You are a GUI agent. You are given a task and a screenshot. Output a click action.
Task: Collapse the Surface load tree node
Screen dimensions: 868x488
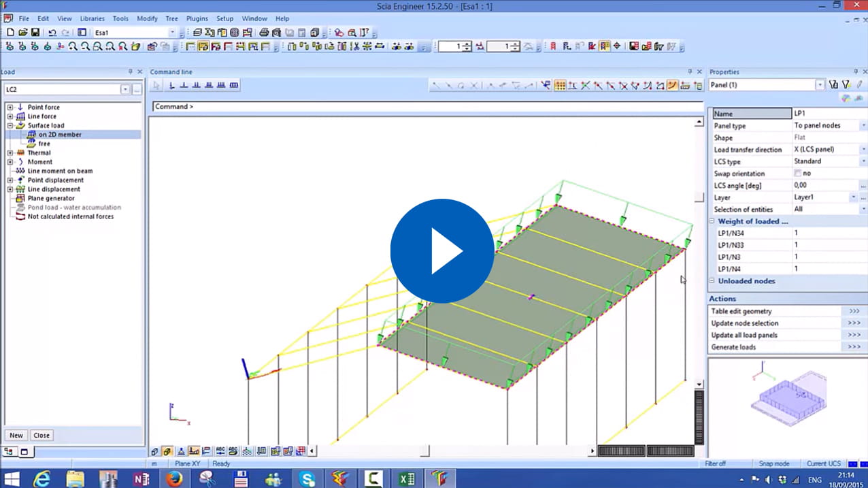10,126
